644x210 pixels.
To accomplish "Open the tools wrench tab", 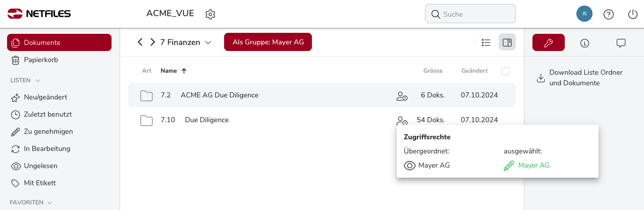I will 549,43.
